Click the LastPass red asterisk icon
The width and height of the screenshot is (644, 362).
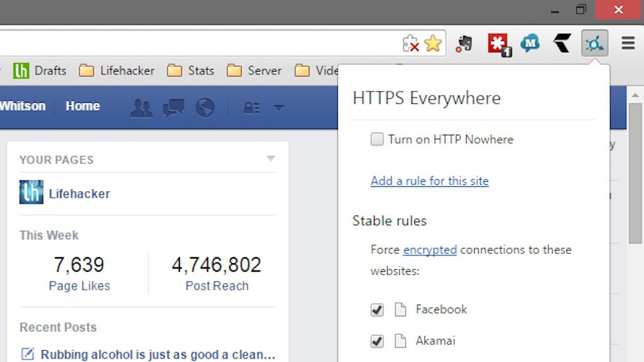coord(499,44)
